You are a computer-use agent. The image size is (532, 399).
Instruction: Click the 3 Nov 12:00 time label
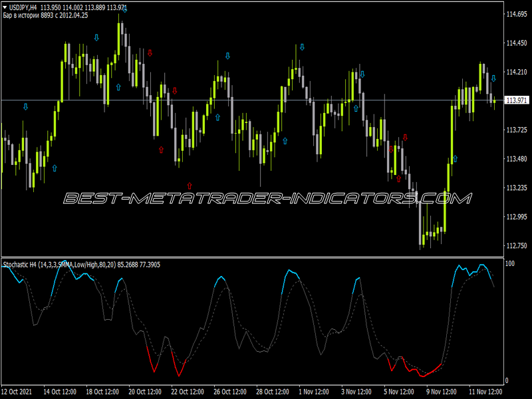click(356, 392)
